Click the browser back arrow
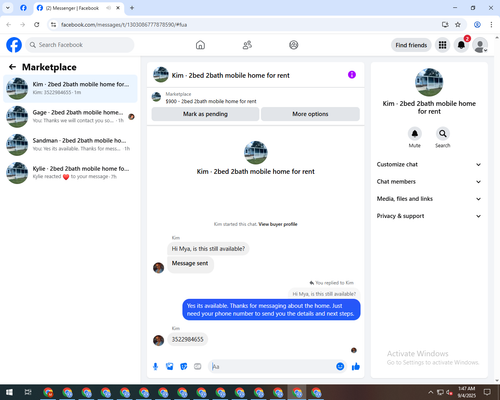Viewport: 500px width, 400px height. coord(9,25)
